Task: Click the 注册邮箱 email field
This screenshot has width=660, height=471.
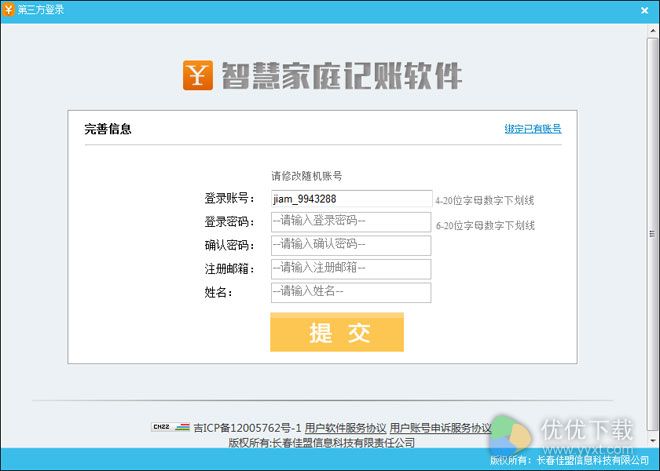Action: tap(351, 269)
